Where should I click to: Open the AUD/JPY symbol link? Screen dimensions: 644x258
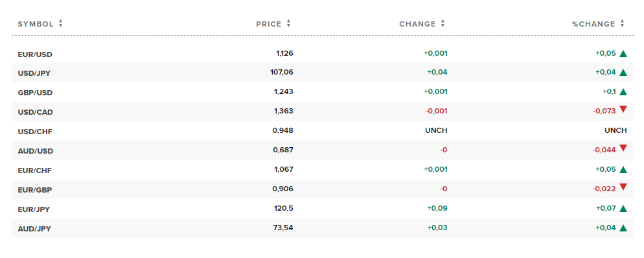pos(34,229)
